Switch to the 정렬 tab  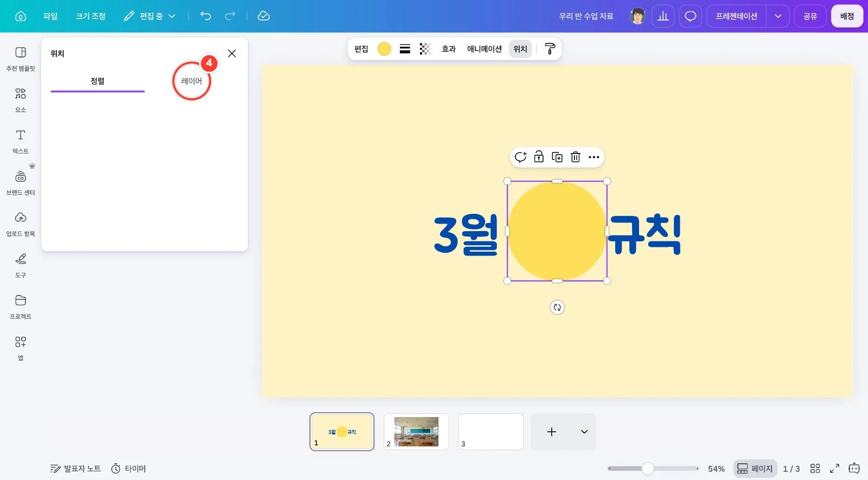click(98, 81)
